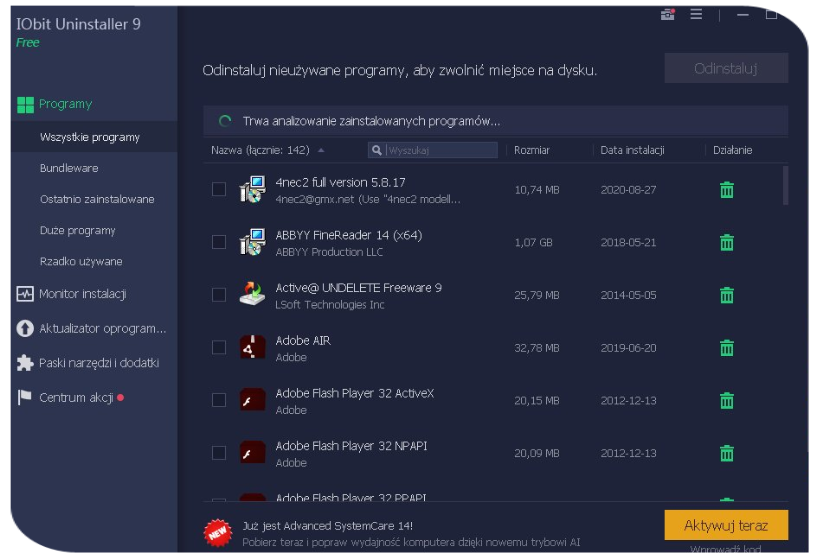Open Monitor instalacji from the sidebar
The image size is (816, 559).
coord(72,294)
